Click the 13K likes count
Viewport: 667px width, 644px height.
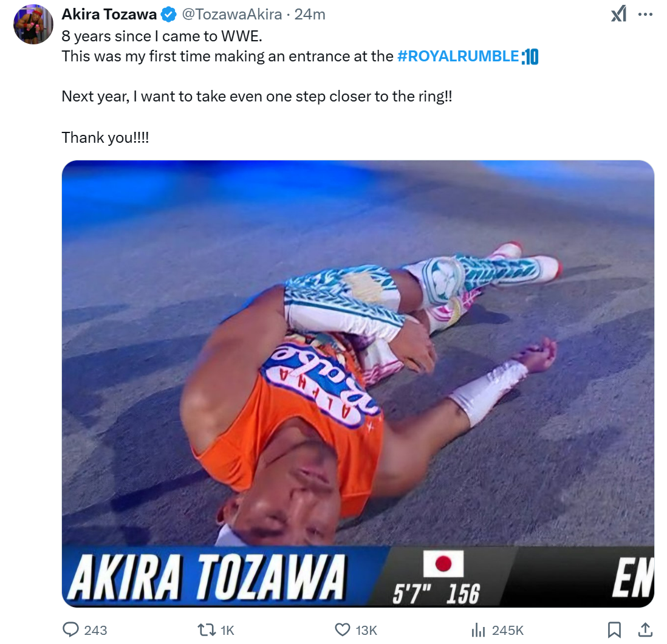click(366, 630)
